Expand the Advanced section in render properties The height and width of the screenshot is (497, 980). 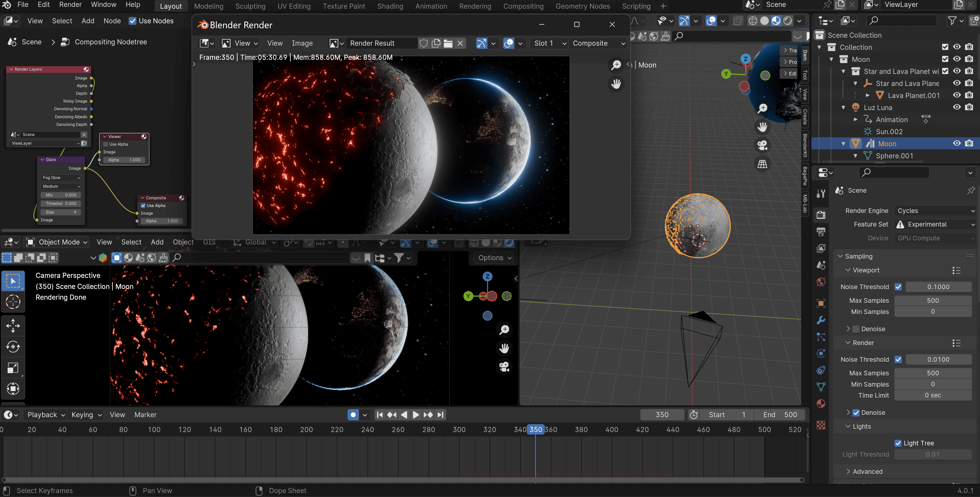point(867,472)
